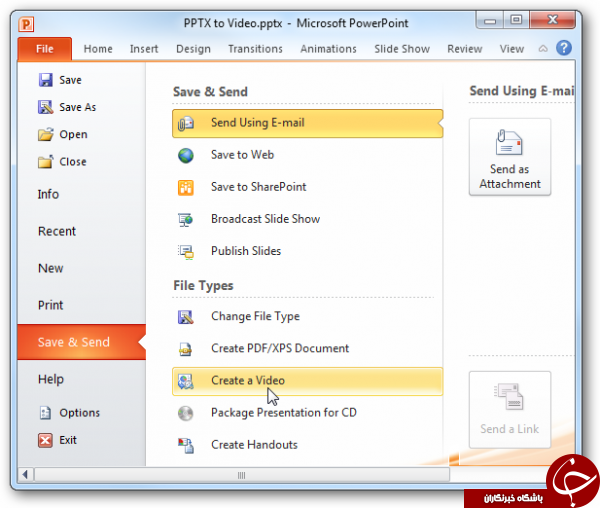The width and height of the screenshot is (600, 508).
Task: Switch to the Insert tab
Action: click(x=144, y=49)
